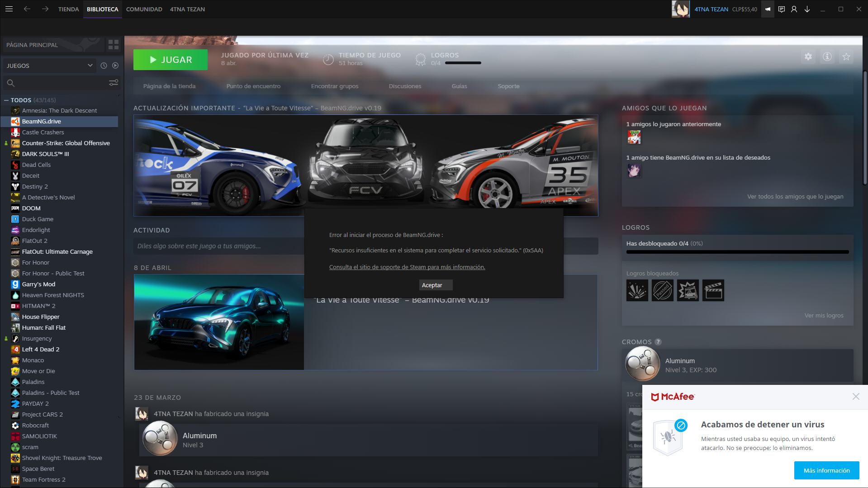Click friend avatar with BeamNG on wishlist
Screen dimensions: 868x488
[x=634, y=171]
